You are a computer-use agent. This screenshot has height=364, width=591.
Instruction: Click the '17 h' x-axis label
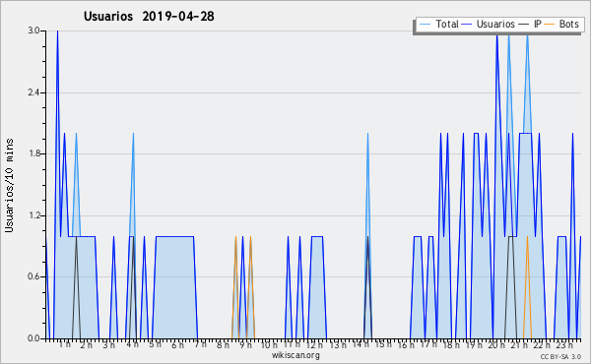click(x=428, y=344)
